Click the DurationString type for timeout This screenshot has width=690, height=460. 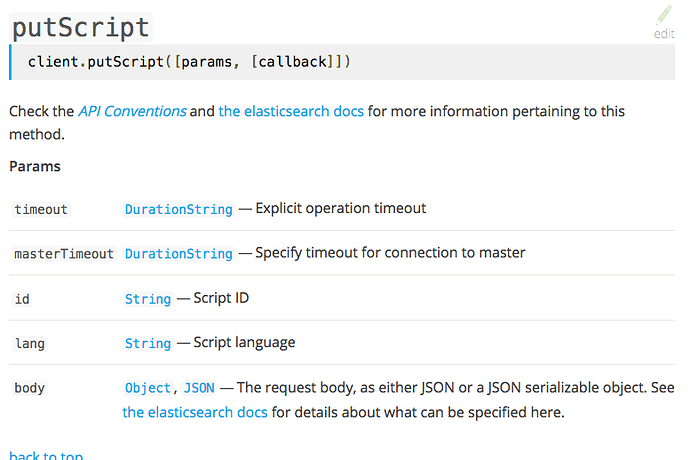pos(178,209)
